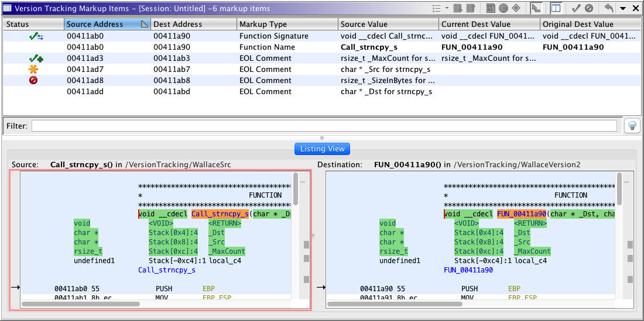644x321 pixels.
Task: Open the black triangle panel menu
Action: pyautogui.click(x=623, y=8)
